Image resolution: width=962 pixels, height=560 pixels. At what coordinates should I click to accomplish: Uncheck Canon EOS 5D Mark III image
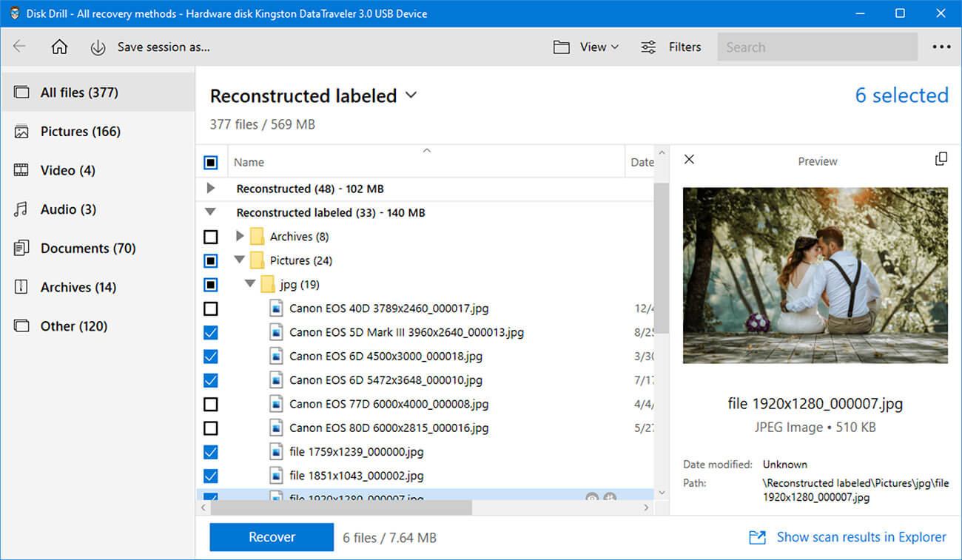point(211,332)
